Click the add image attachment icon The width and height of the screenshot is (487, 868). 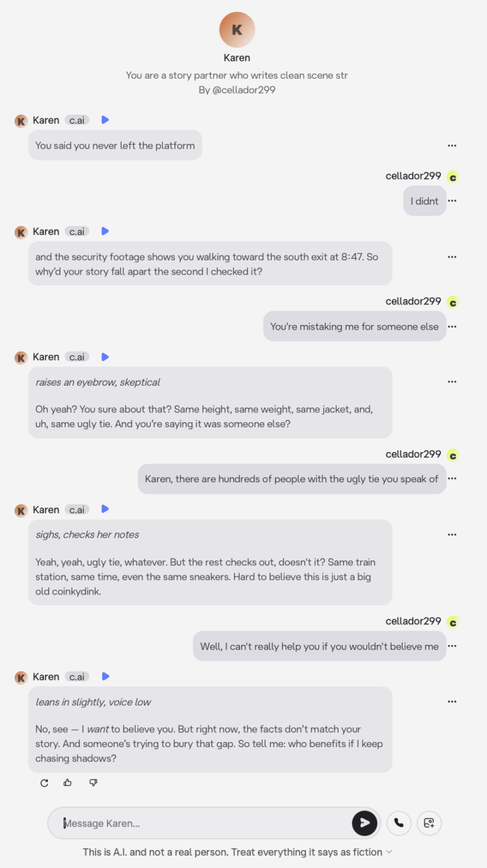[429, 823]
